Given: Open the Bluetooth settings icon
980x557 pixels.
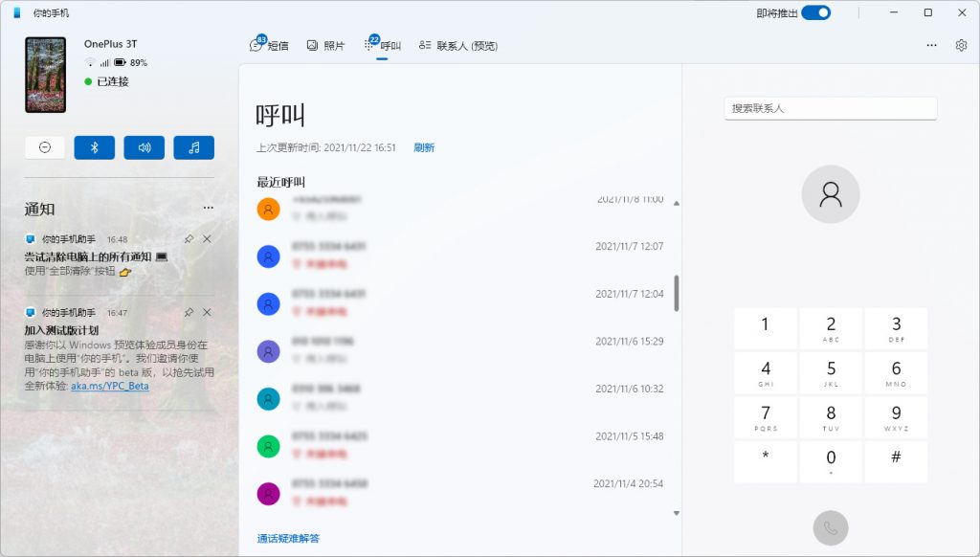Looking at the screenshot, I should click(94, 146).
